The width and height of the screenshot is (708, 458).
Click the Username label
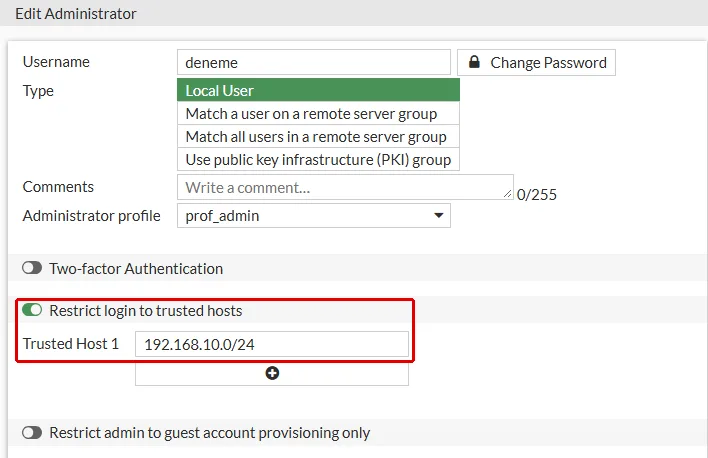pyautogui.click(x=56, y=62)
